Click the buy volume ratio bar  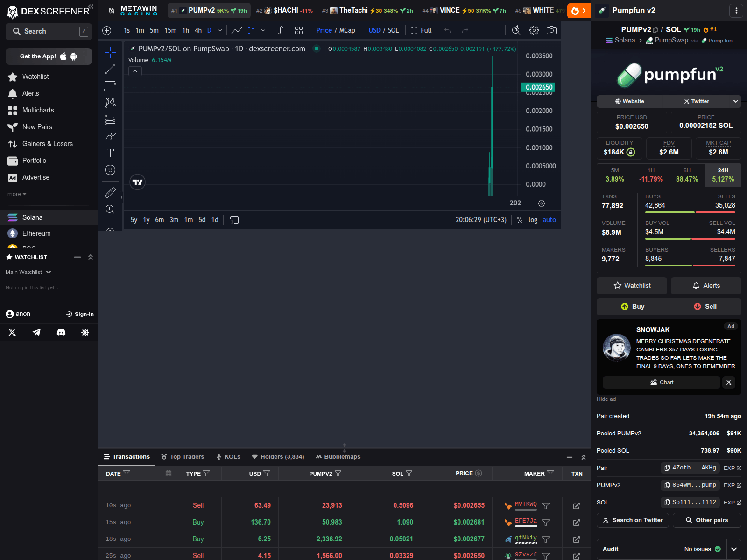690,239
